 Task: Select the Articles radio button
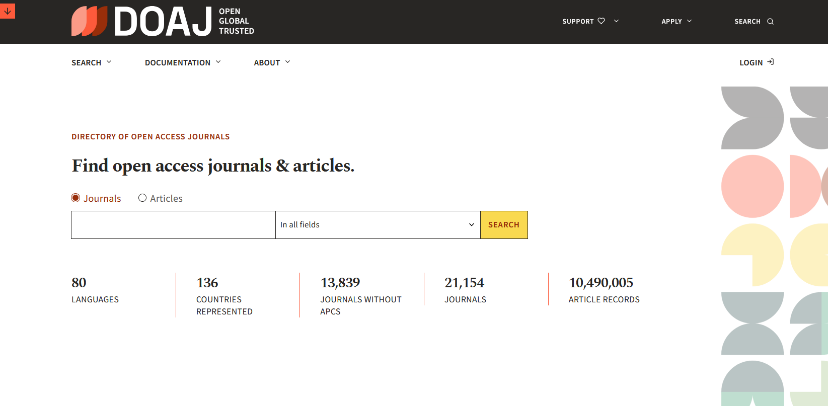click(x=142, y=198)
